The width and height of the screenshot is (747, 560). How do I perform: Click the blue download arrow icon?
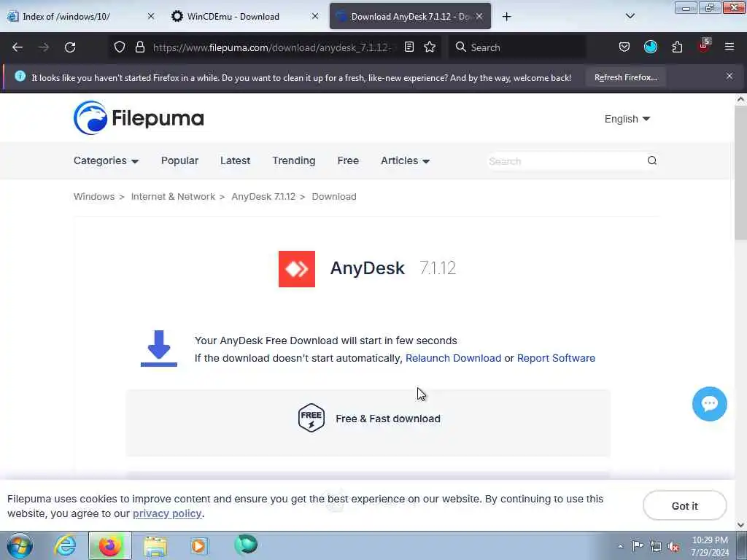coord(158,349)
